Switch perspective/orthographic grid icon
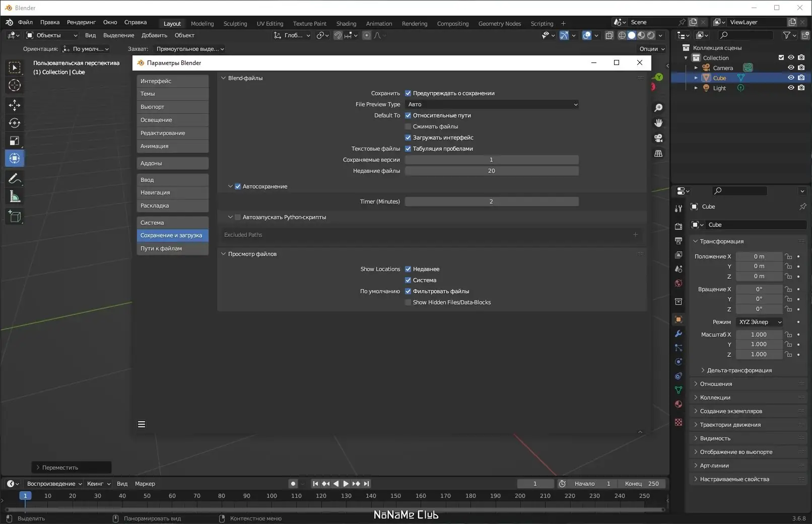This screenshot has width=812, height=524. pos(658,153)
